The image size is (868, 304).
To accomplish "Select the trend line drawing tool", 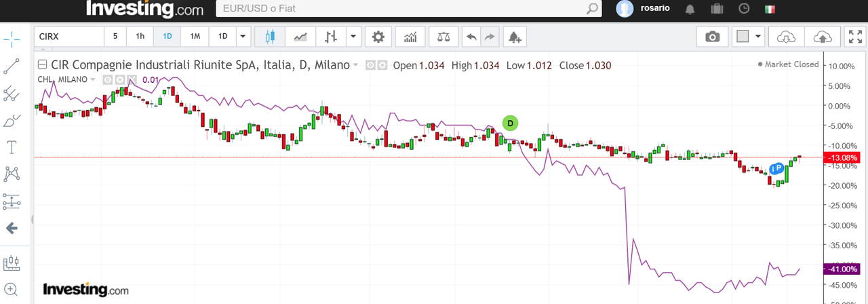I will point(12,66).
